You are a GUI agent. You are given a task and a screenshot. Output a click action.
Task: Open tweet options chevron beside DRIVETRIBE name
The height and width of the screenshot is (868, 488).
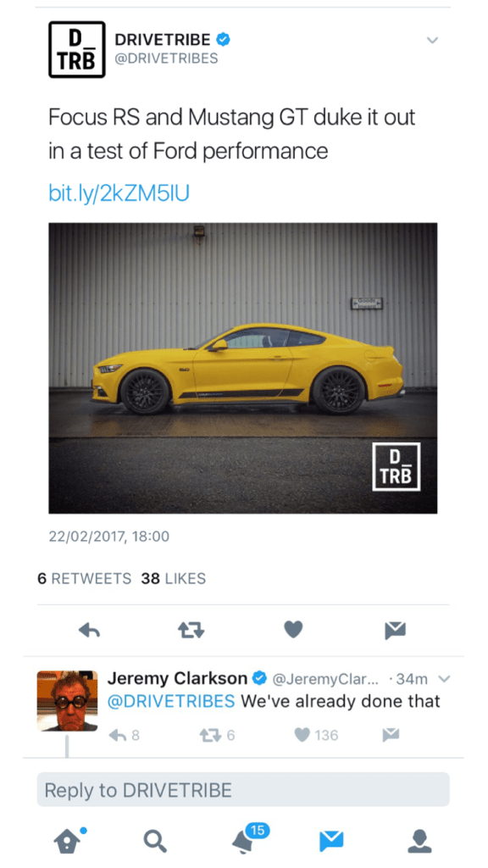coord(432,41)
